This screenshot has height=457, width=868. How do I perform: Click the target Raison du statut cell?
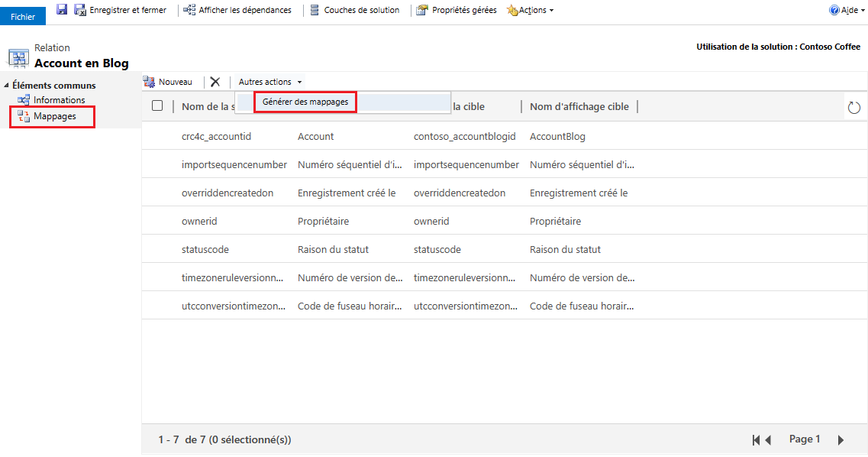(x=565, y=250)
